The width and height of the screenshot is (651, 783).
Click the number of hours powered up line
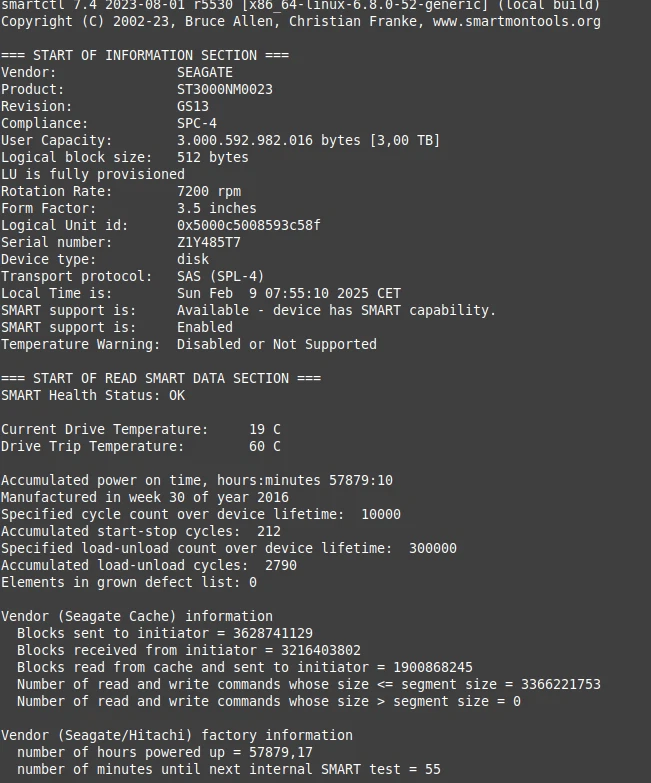[x=165, y=753]
